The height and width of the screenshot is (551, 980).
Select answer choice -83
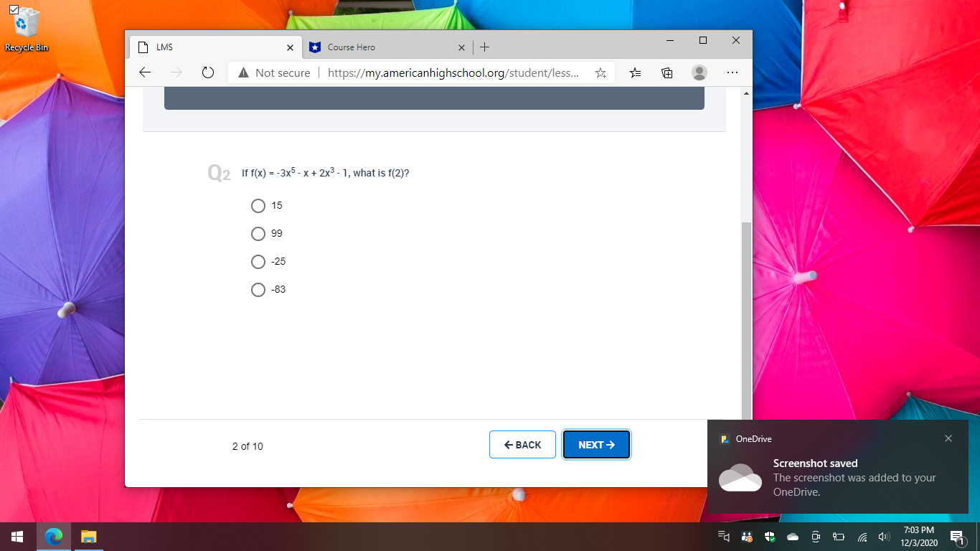258,290
